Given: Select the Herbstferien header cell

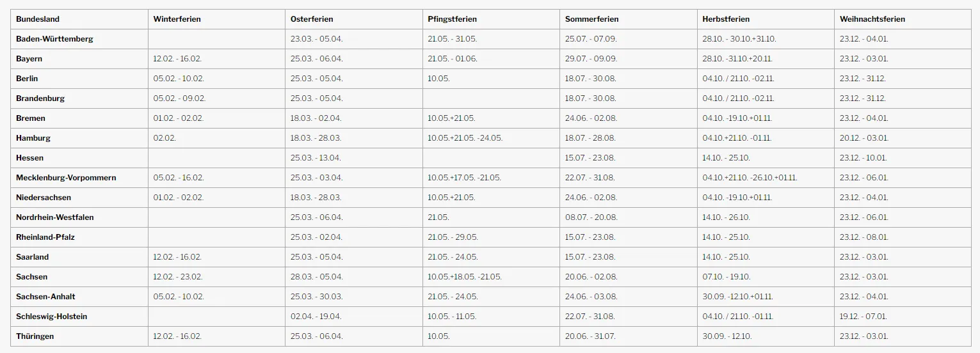Looking at the screenshot, I should pyautogui.click(x=726, y=19).
